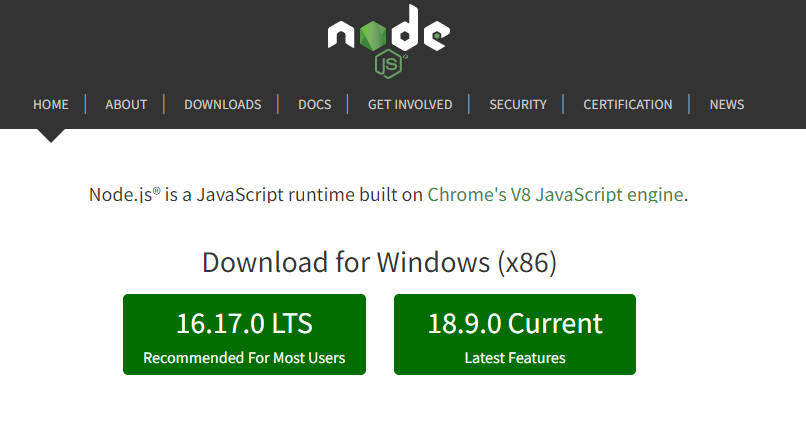Click the Node.js logo in the header

coord(388,40)
